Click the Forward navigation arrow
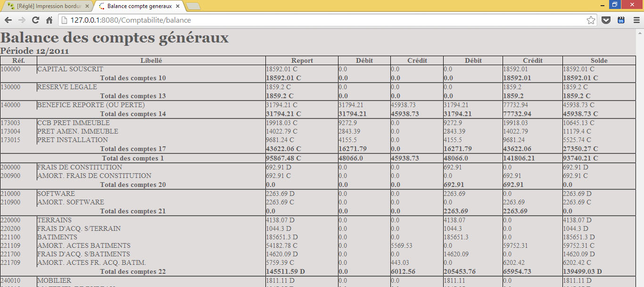644x287 pixels. 22,20
